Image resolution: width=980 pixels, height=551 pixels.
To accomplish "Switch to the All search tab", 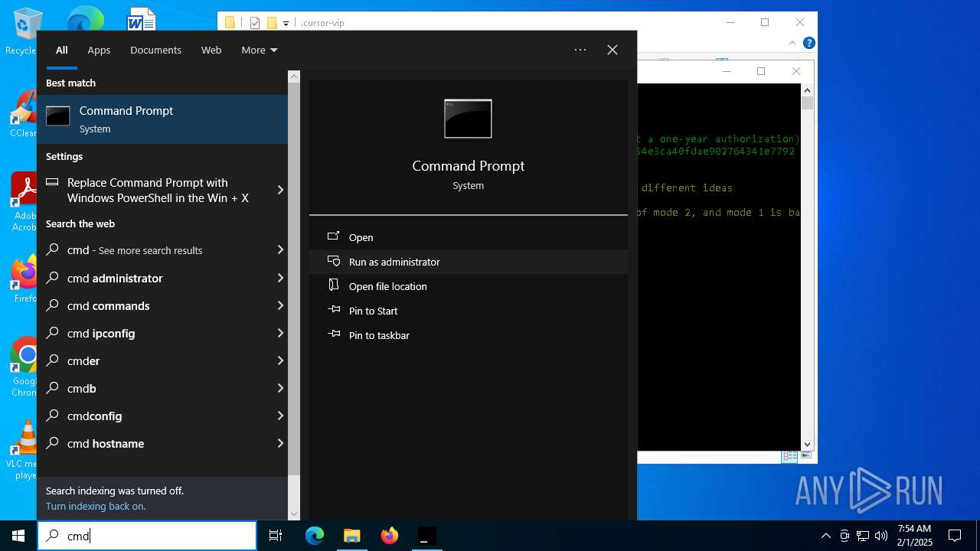I will tap(62, 50).
